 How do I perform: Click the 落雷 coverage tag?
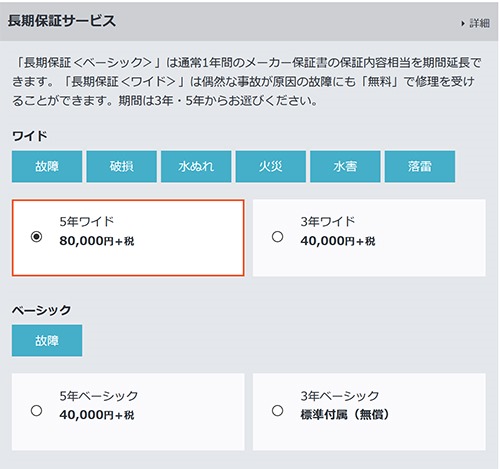[420, 166]
